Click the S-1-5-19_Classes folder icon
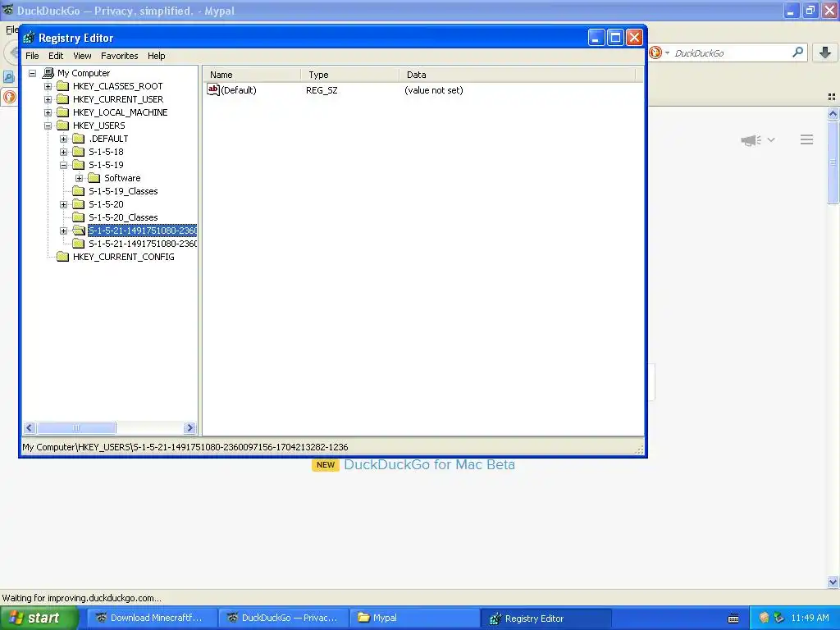The image size is (840, 630). [78, 190]
